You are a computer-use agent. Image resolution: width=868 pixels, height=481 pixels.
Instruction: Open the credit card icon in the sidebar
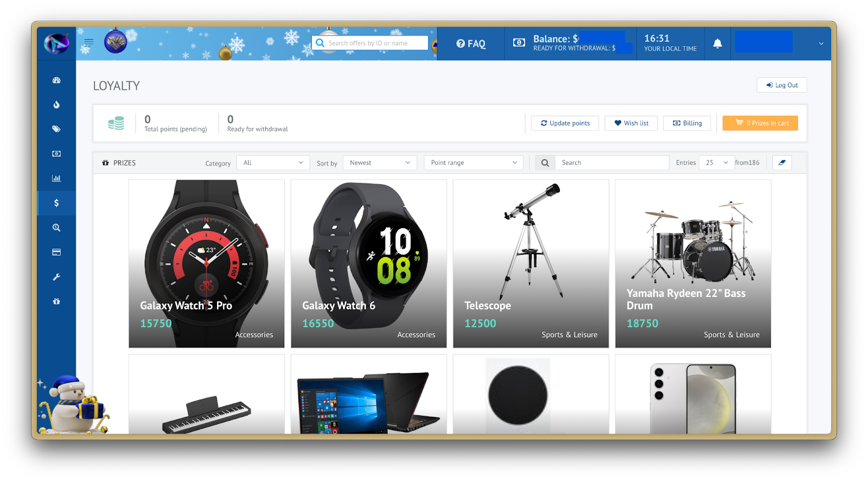coord(56,252)
